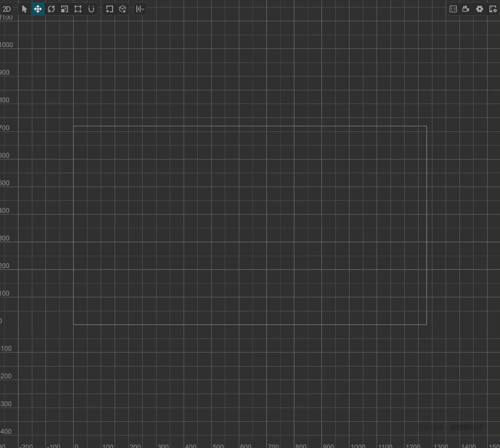Image resolution: width=500 pixels, height=448 pixels.
Task: Activate the highlighted Move tool
Action: click(38, 9)
